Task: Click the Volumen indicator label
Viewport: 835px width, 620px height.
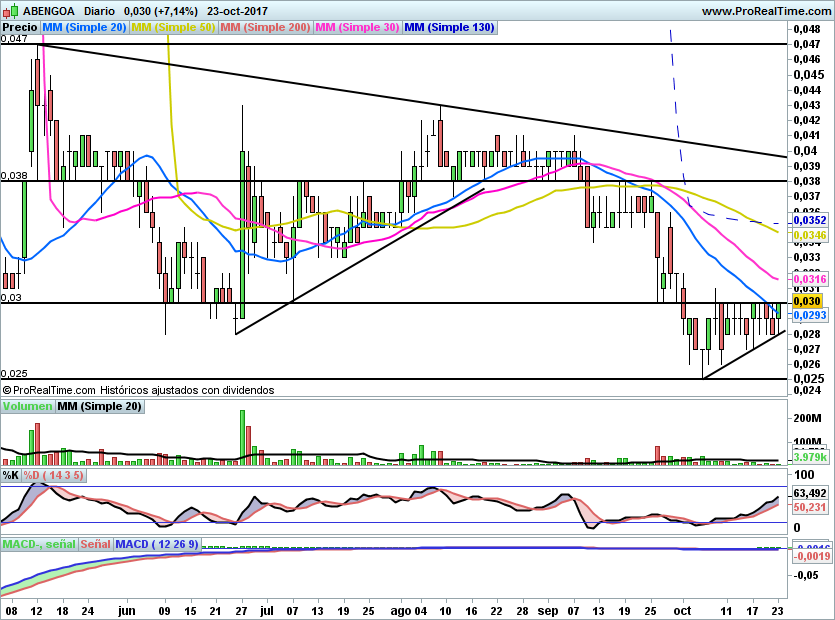Action: tap(27, 406)
